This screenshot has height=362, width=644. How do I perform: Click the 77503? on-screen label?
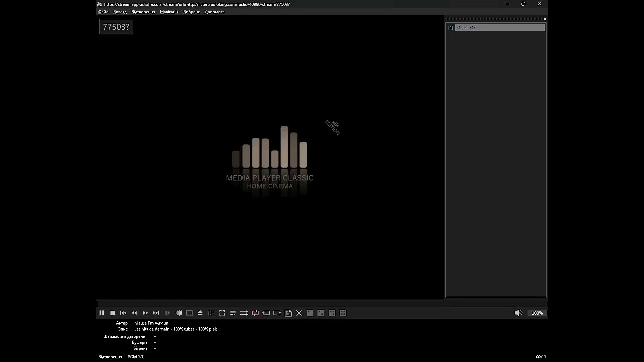point(116,27)
